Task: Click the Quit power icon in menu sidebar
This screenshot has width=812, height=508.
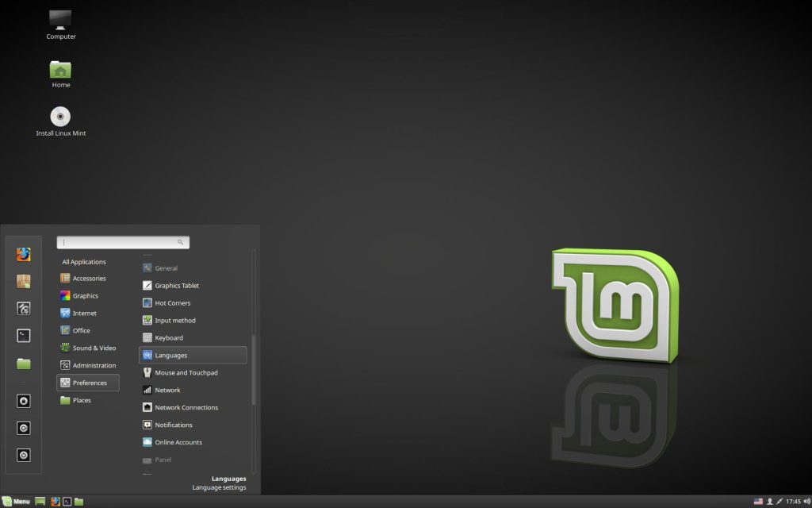Action: tap(24, 456)
